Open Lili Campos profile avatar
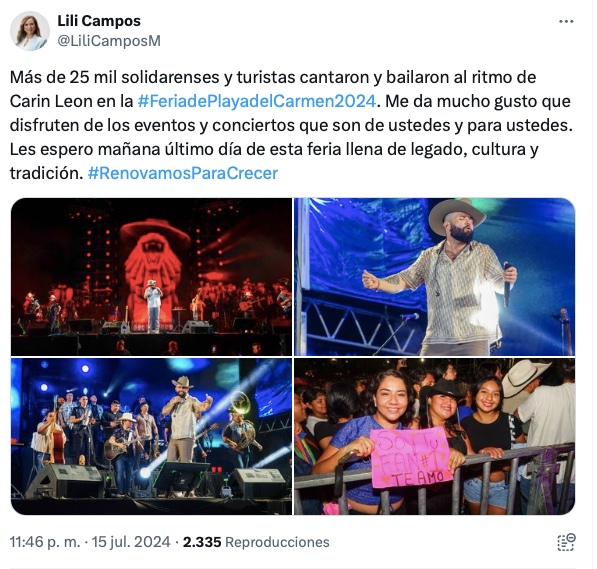Image resolution: width=597 pixels, height=569 pixels. (x=30, y=31)
